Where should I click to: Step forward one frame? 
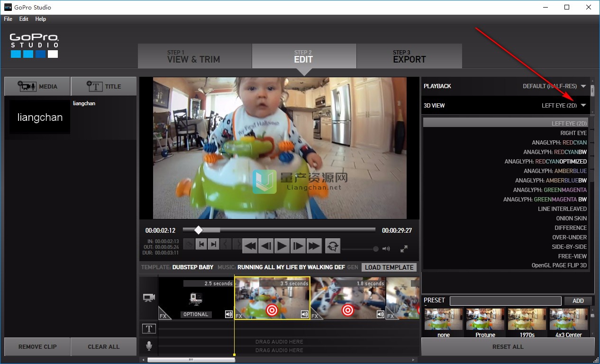(x=298, y=246)
